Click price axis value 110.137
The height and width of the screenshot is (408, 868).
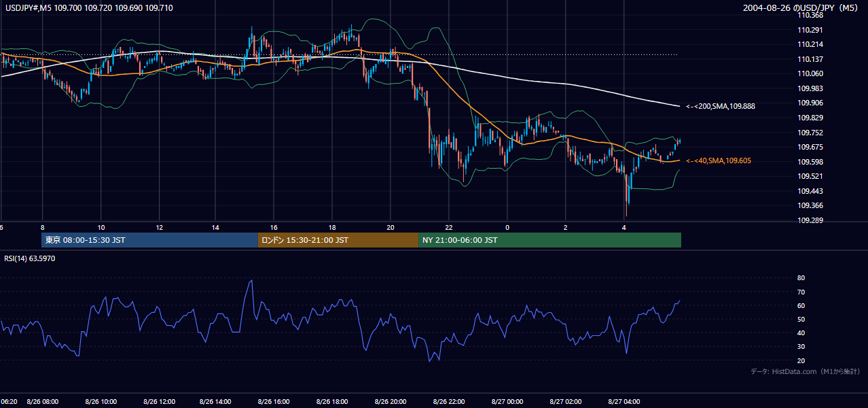[x=811, y=59]
